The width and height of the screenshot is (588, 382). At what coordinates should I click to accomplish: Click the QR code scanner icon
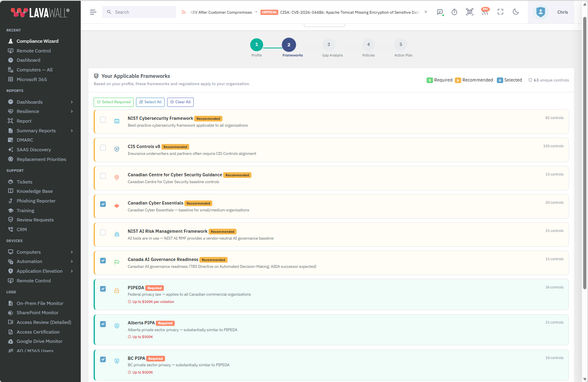(x=470, y=12)
